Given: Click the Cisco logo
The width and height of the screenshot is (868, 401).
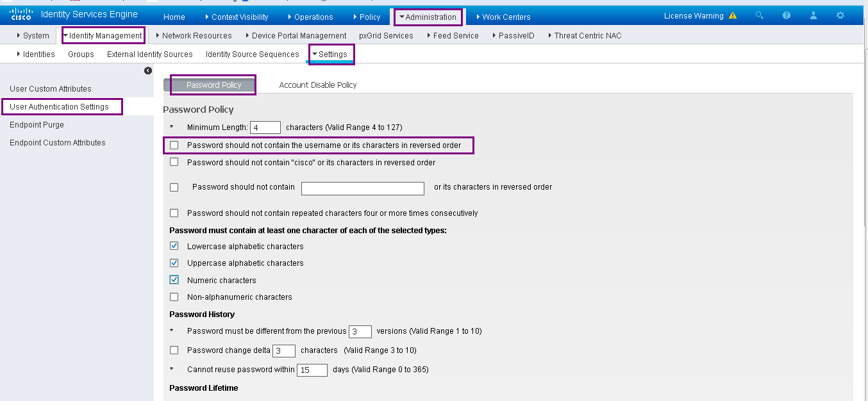Looking at the screenshot, I should (x=20, y=13).
